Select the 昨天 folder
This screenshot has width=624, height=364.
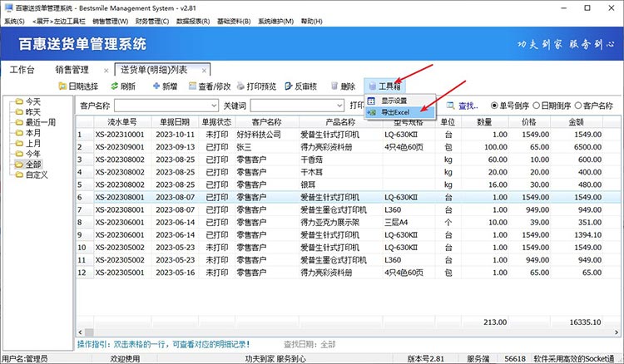click(27, 112)
